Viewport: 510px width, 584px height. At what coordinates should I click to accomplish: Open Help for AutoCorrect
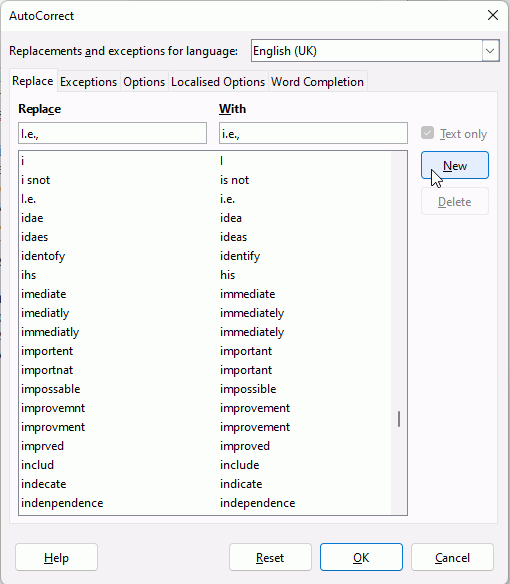tap(56, 557)
